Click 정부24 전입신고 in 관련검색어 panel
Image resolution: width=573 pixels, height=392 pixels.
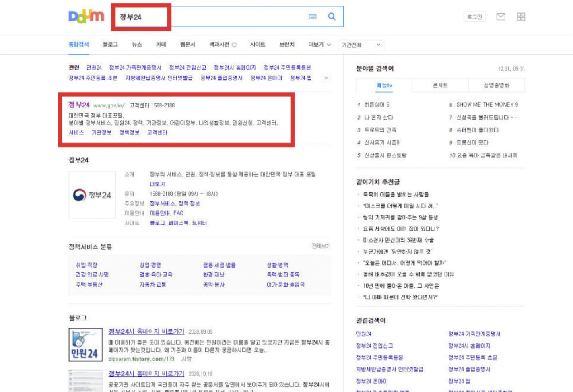(x=374, y=346)
